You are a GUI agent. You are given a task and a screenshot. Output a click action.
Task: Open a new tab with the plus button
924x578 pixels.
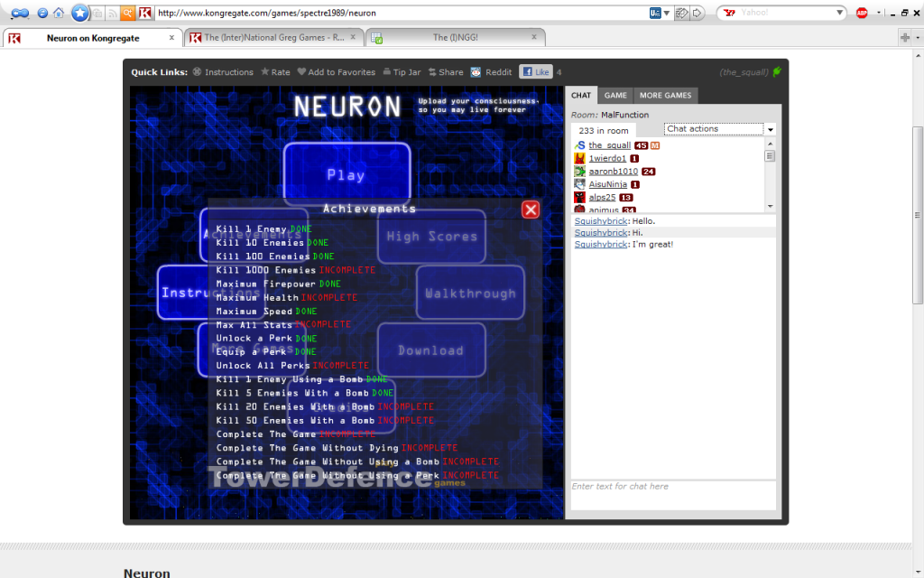click(x=905, y=37)
